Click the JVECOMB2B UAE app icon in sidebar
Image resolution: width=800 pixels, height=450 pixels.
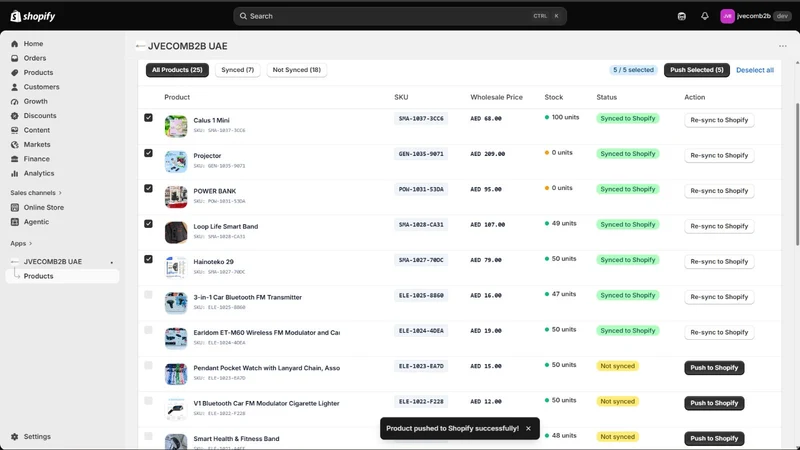point(15,262)
